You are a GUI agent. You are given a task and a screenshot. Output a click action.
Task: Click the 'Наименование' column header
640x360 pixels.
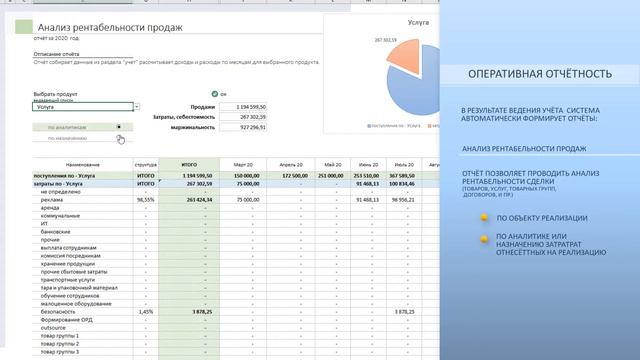pyautogui.click(x=82, y=164)
